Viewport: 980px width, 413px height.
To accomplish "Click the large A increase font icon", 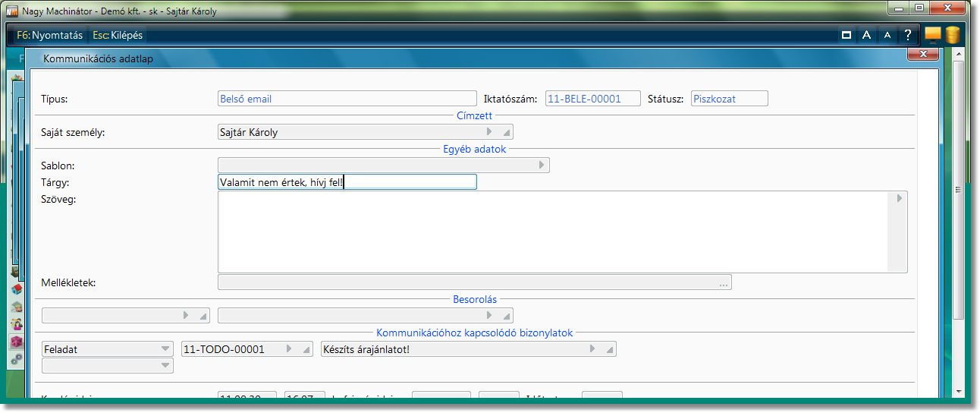I will tap(866, 35).
